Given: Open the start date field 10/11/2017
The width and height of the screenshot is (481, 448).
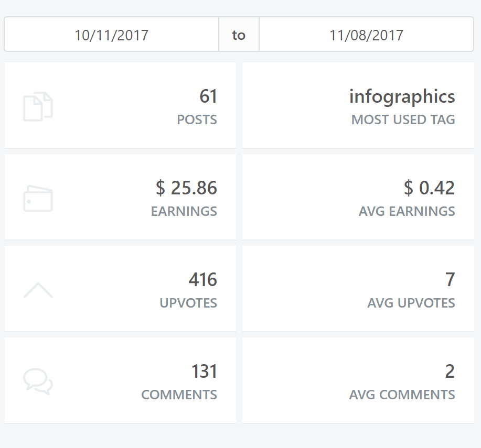Looking at the screenshot, I should 111,35.
